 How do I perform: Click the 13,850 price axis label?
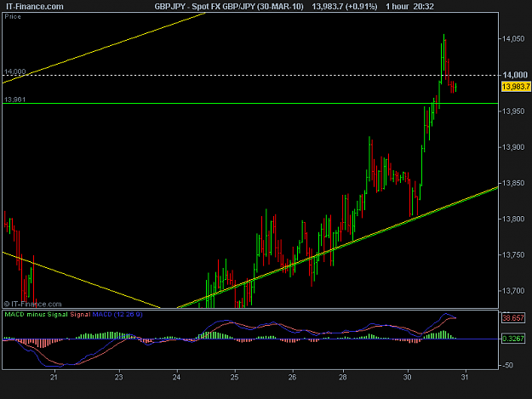click(513, 183)
